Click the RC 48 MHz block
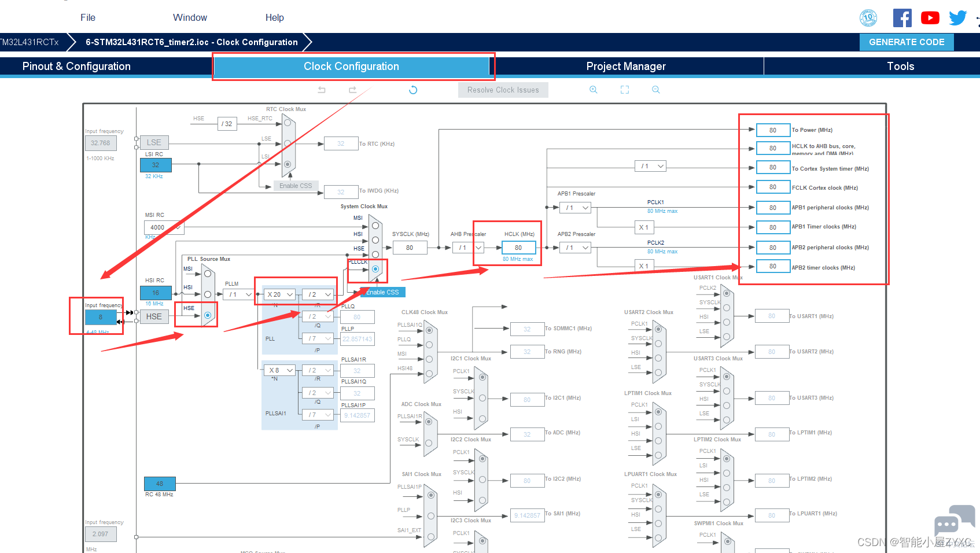 tap(160, 484)
